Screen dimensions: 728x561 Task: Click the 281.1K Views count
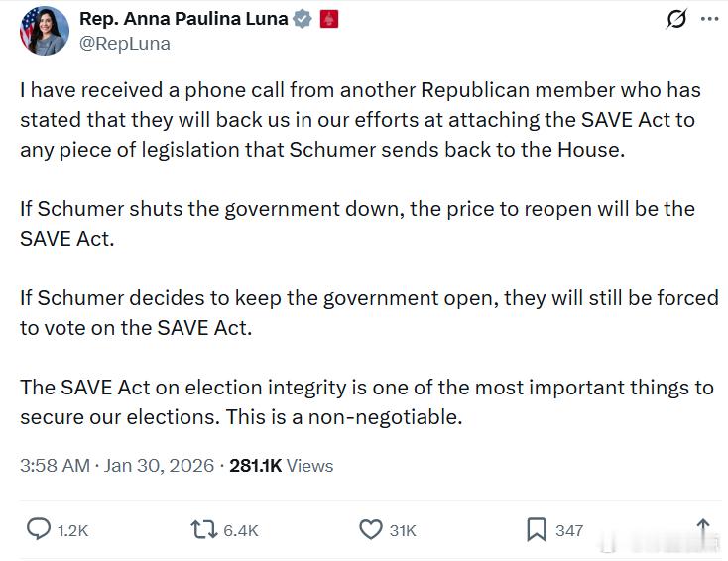click(x=282, y=466)
